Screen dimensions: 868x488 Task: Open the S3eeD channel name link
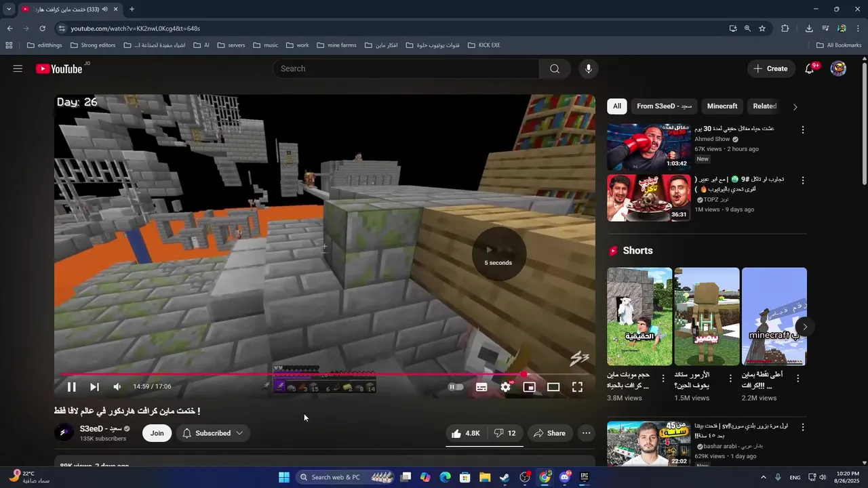(x=100, y=429)
